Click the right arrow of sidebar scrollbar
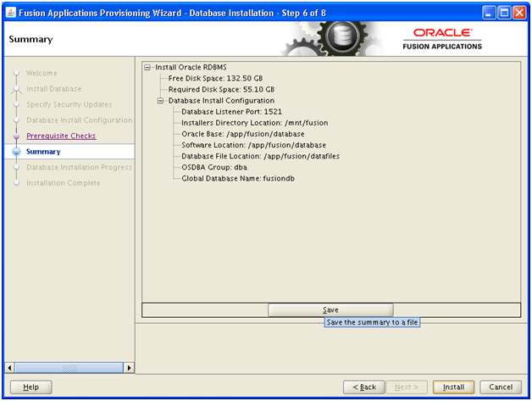This screenshot has width=532, height=401. pos(129,368)
